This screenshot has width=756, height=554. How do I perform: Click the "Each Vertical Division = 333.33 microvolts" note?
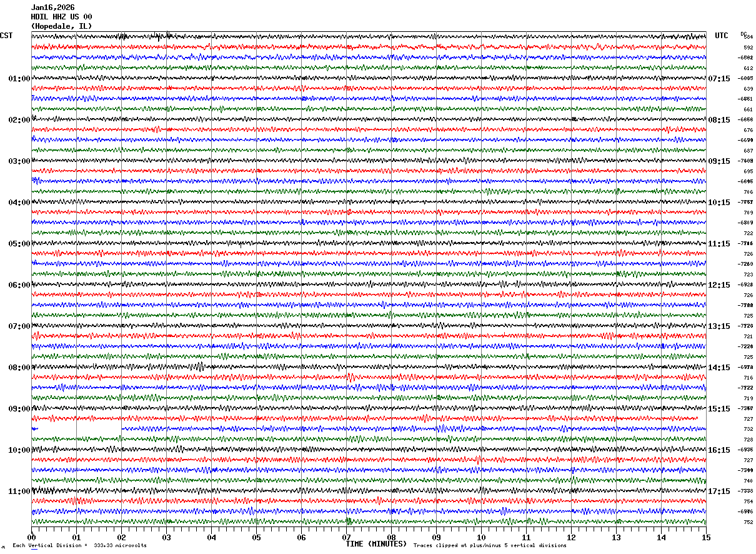(79, 545)
